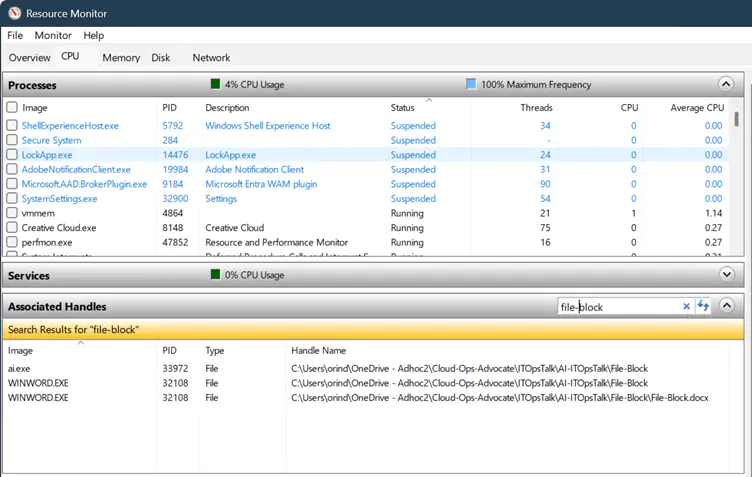Image resolution: width=752 pixels, height=477 pixels.
Task: Click the blue Maximum Frequency indicator square
Action: 471,85
